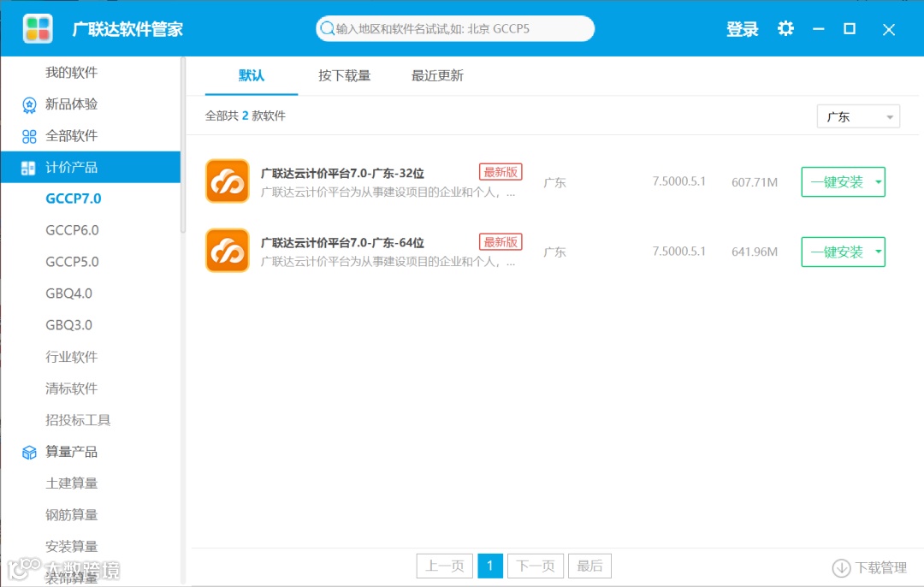Click the 下载管理 download arrow icon
This screenshot has height=587, width=924.
click(841, 567)
